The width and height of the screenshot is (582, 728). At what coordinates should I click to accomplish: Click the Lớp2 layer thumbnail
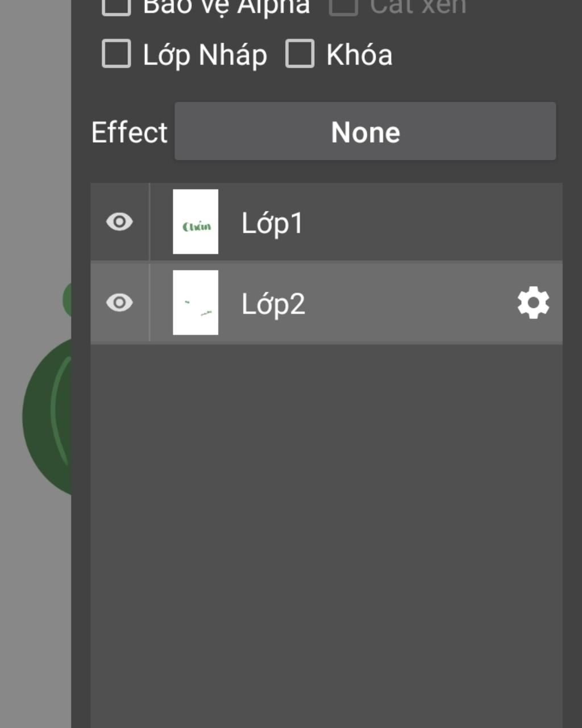tap(196, 303)
